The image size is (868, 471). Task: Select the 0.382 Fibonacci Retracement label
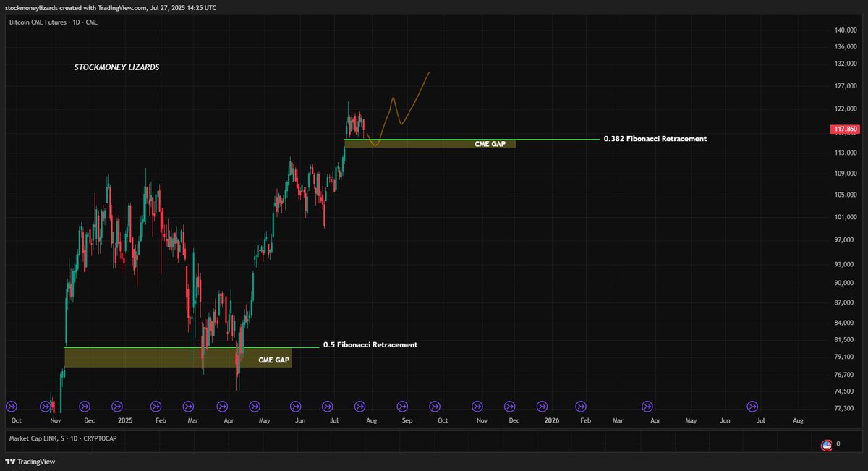[655, 138]
